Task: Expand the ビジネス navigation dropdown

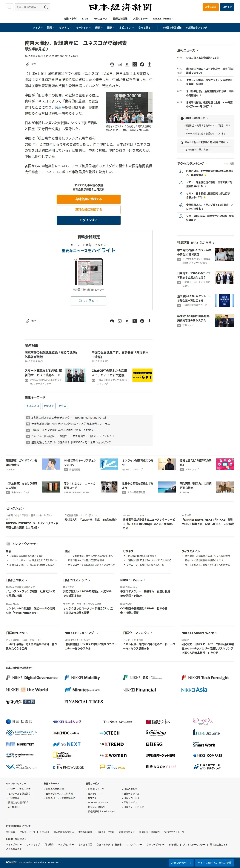Action: [x=65, y=28]
